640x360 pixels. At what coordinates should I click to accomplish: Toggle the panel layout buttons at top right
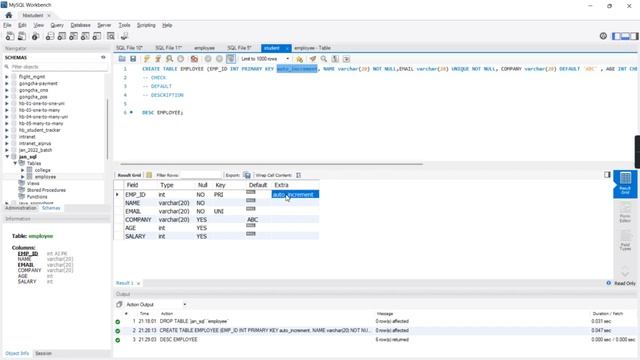click(x=625, y=36)
